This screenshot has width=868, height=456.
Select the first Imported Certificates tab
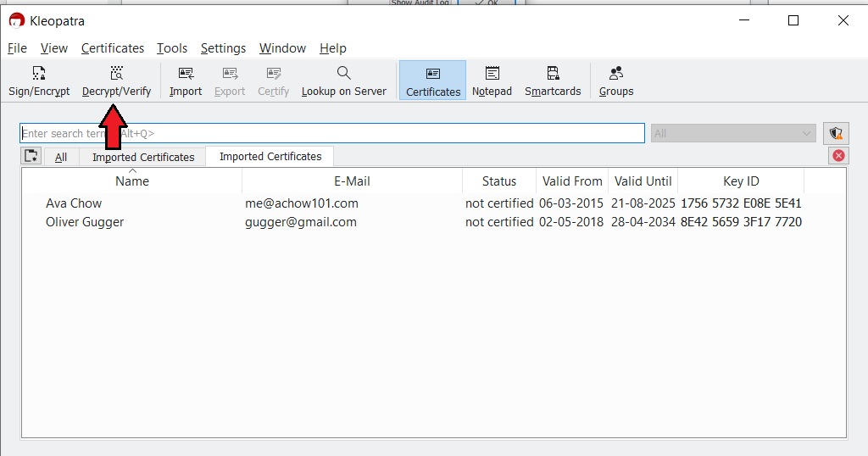point(143,157)
